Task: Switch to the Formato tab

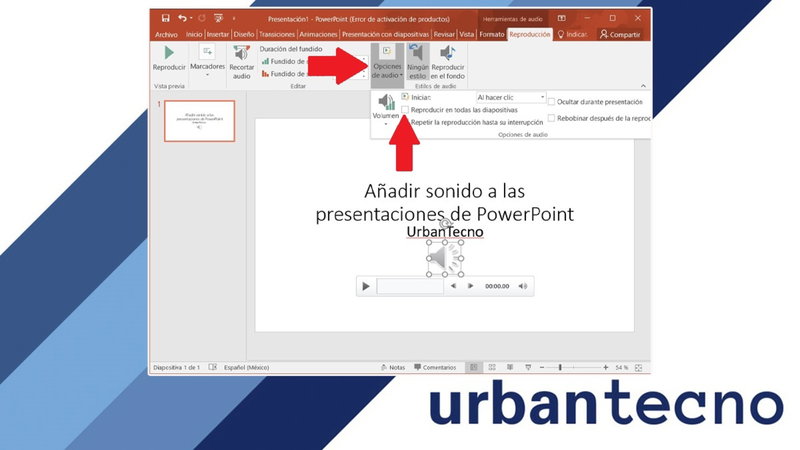Action: [x=492, y=35]
